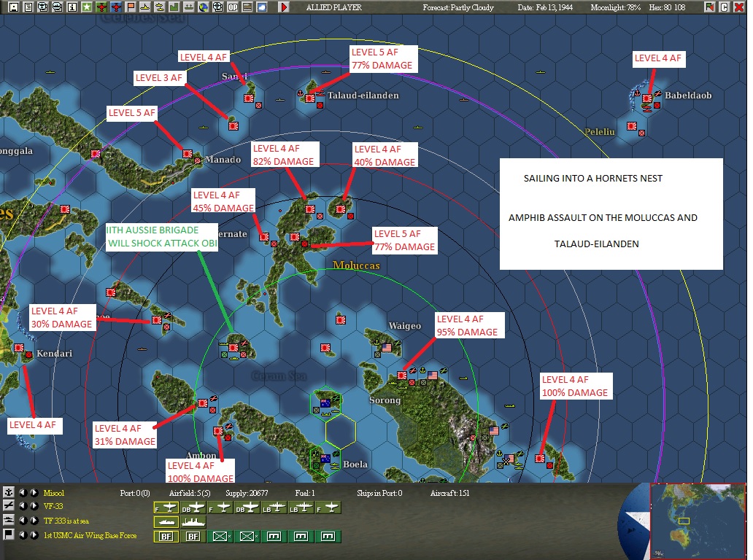Select the Japanese base flag at Manado
The image size is (753, 560).
(188, 154)
